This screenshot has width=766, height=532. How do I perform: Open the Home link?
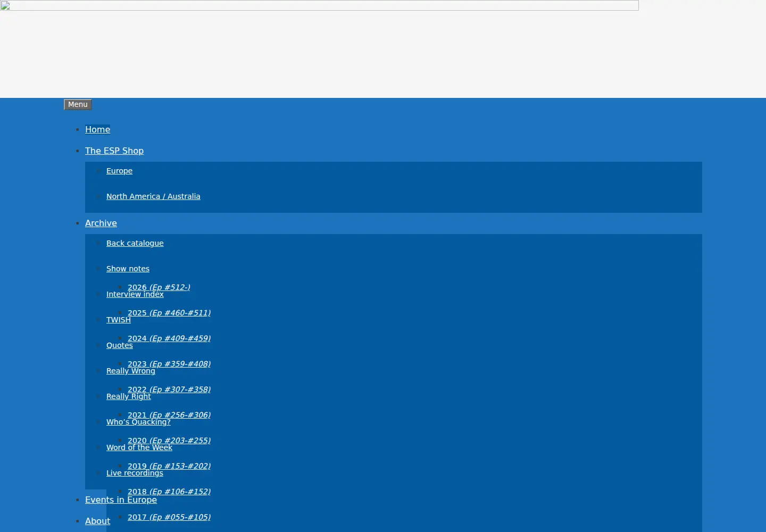[x=98, y=129]
